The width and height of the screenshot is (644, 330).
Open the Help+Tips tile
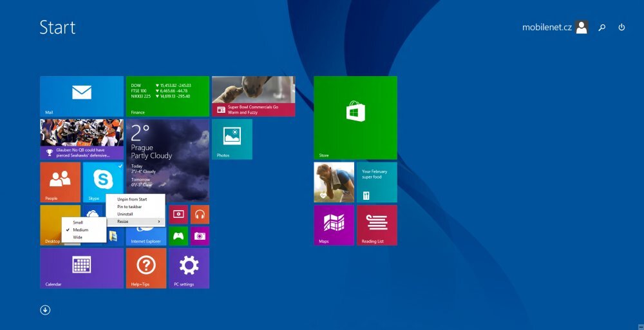146,268
